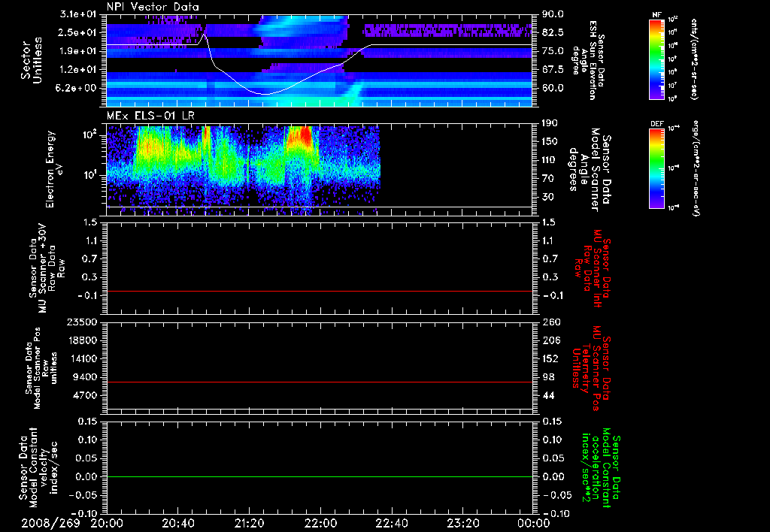Select the 22:00 time axis tick label

tap(320, 521)
